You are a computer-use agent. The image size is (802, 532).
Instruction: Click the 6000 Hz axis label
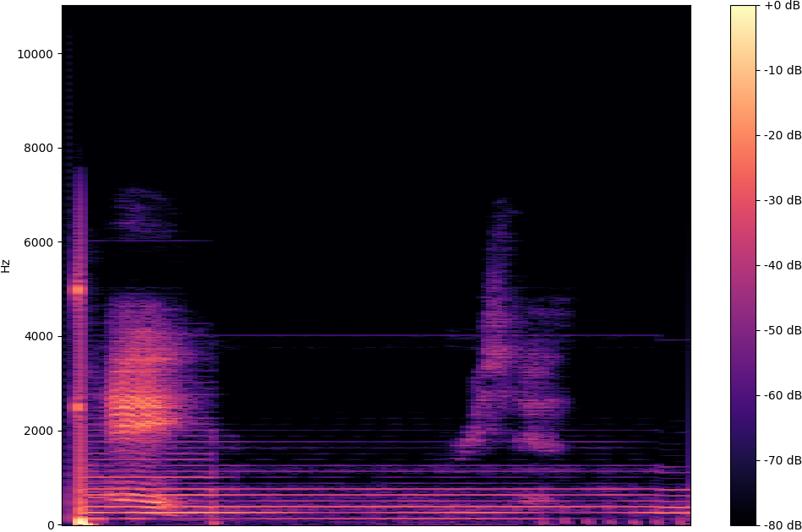tap(38, 242)
